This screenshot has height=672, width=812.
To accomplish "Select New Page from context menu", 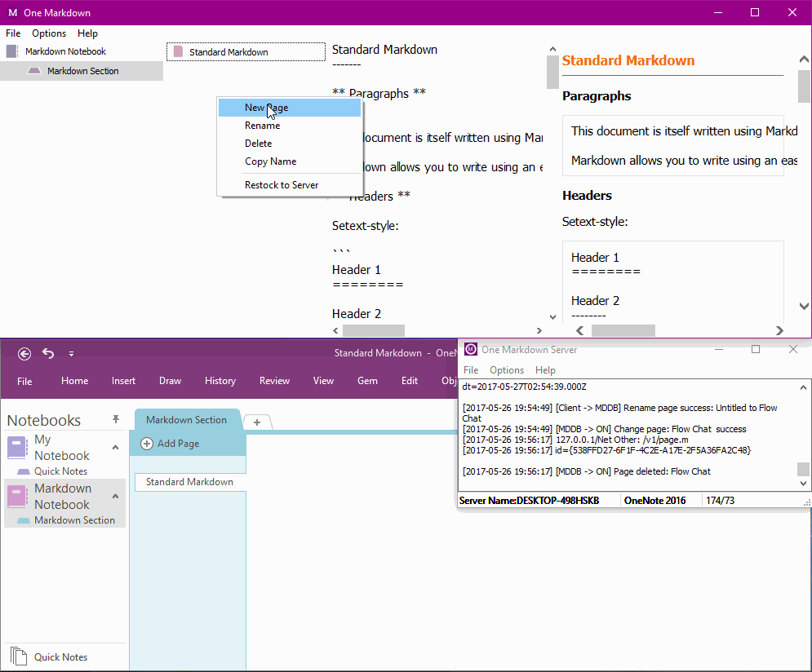I will [266, 108].
